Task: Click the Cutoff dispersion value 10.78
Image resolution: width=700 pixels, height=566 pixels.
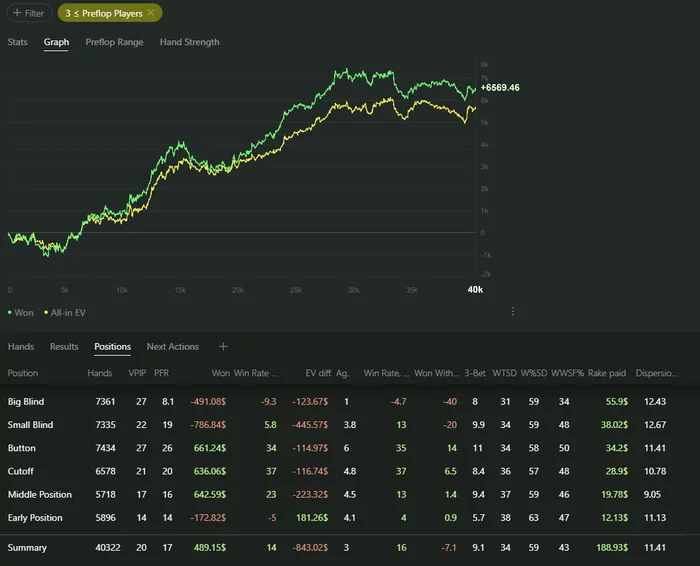Action: 655,471
